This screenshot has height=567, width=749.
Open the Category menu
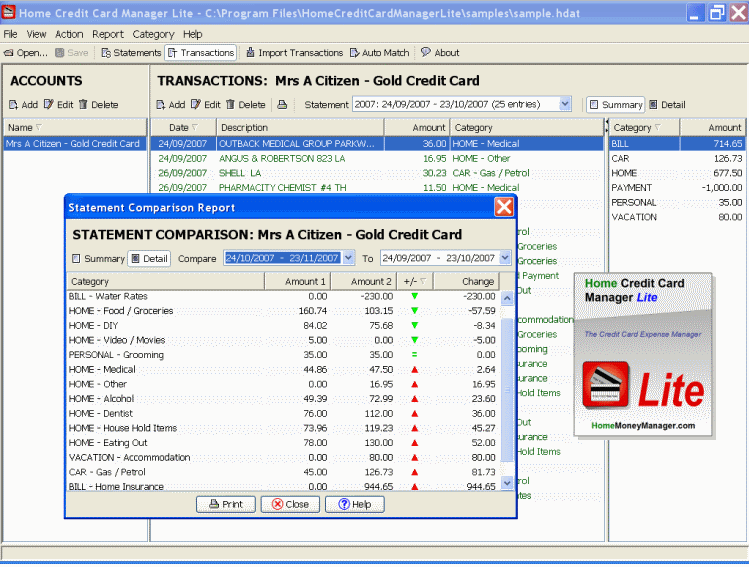point(153,34)
